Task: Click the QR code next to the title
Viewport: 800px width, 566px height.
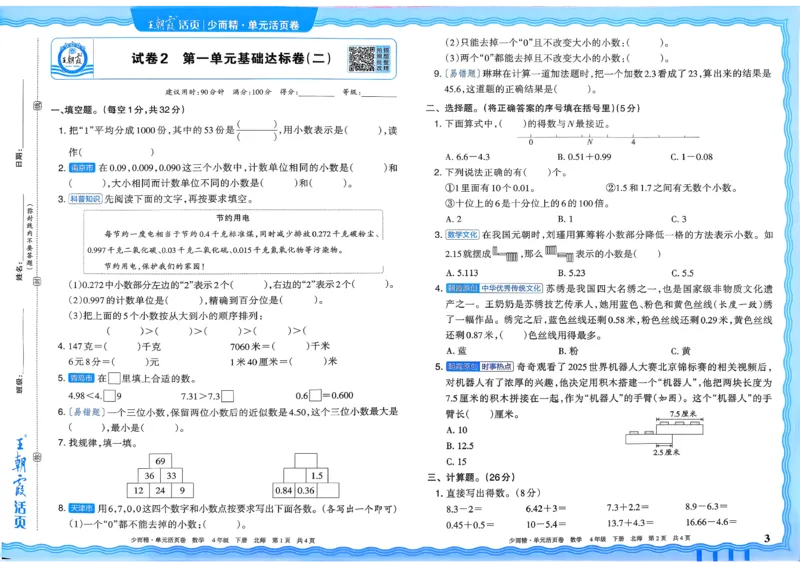Action: pos(362,59)
